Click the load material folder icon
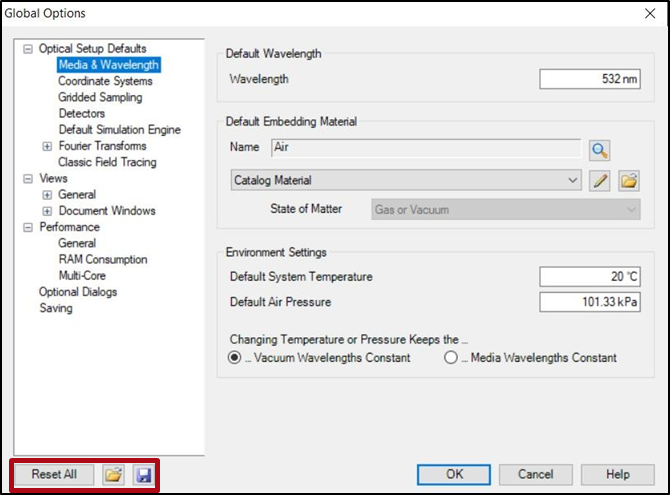This screenshot has height=495, width=670. pos(629,181)
